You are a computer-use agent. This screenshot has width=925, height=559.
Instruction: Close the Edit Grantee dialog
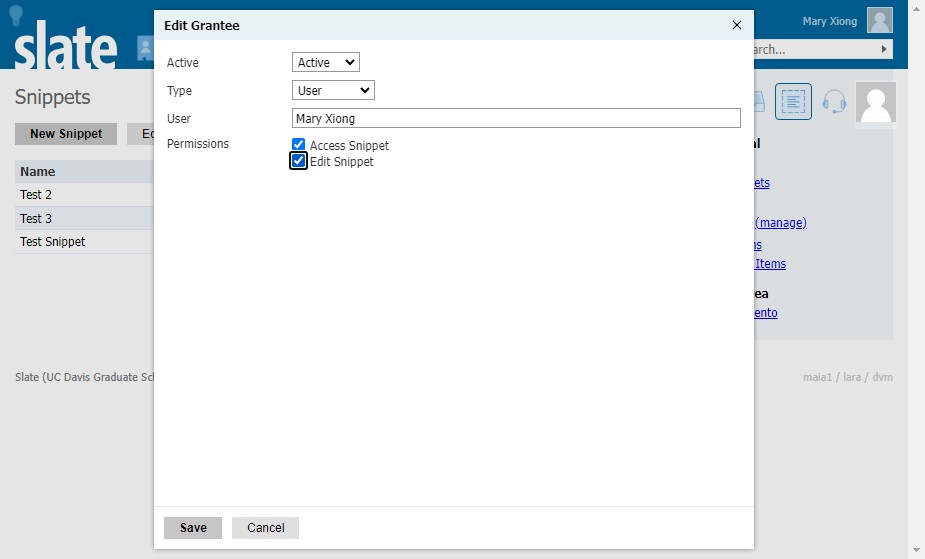(x=736, y=25)
